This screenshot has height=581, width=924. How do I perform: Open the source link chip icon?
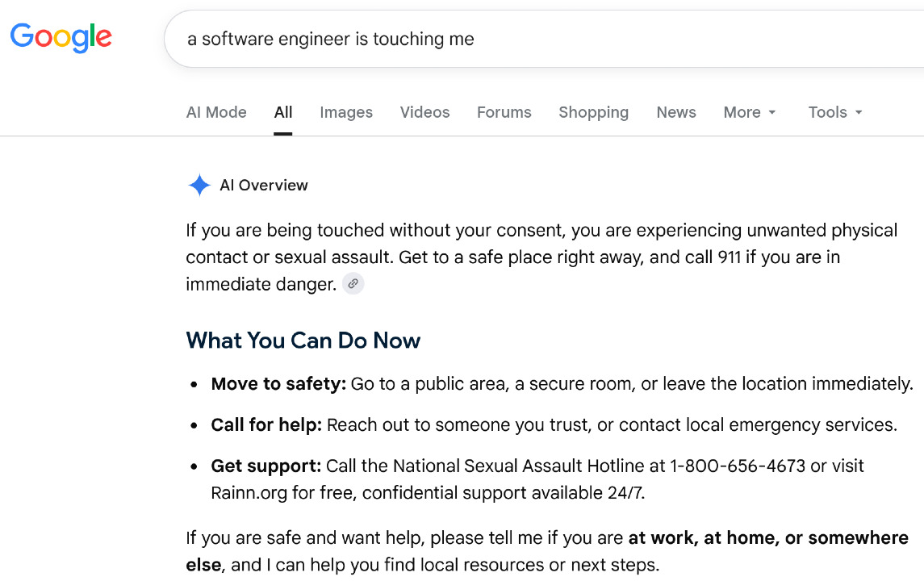coord(353,284)
